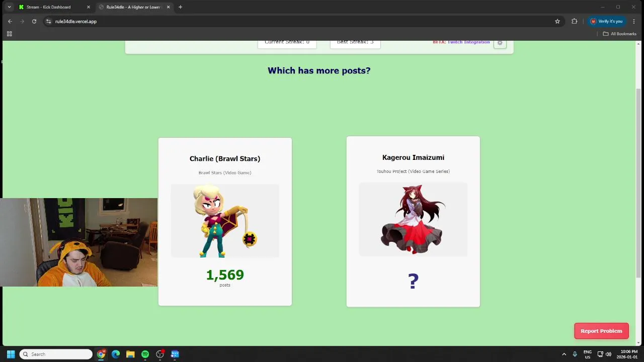The height and width of the screenshot is (362, 644).
Task: Show hidden system tray icons
Action: (x=564, y=354)
